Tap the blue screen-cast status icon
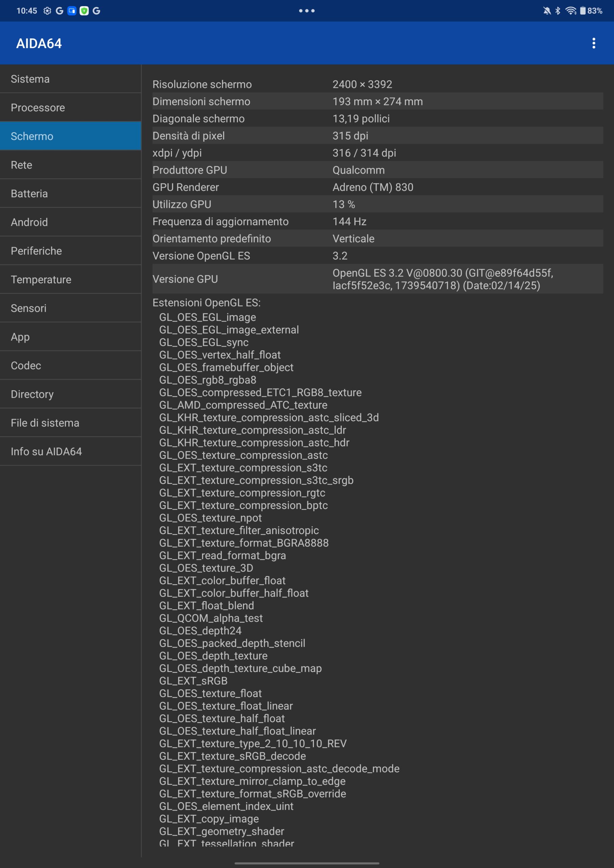Screen dimensions: 614x868 [x=72, y=11]
